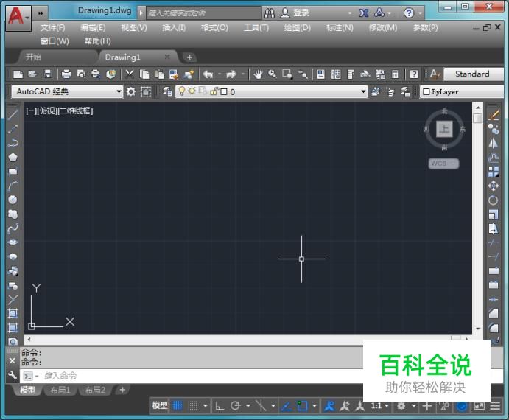
Task: Open the AutoCAD 经典 workspace dropdown
Action: [119, 92]
